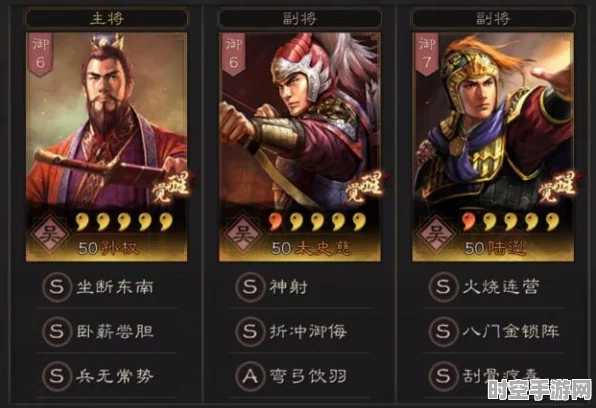Viewport: 596px width, 408px height.
Task: Click the S rank icon beside 坐断东南
Action: click(x=57, y=287)
